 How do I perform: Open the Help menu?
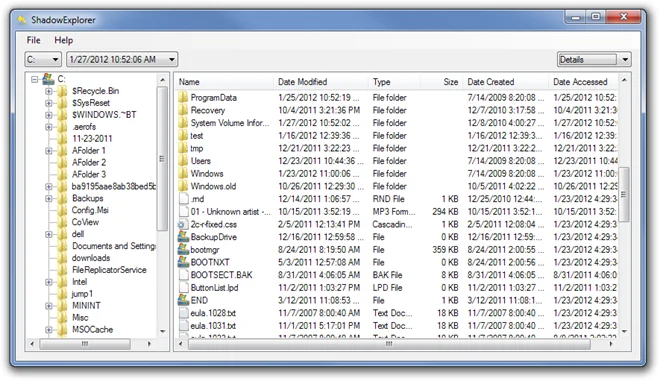[64, 40]
